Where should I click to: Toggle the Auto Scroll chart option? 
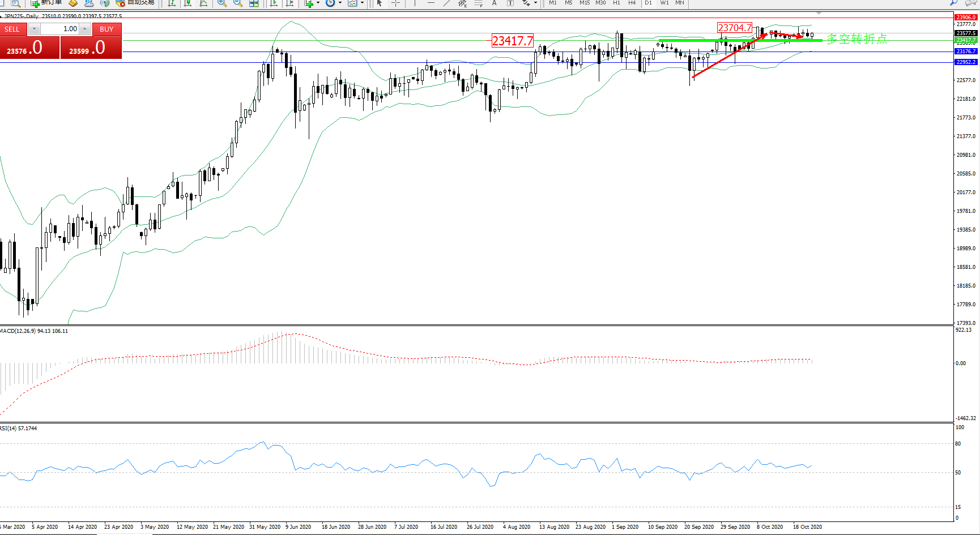pyautogui.click(x=274, y=3)
